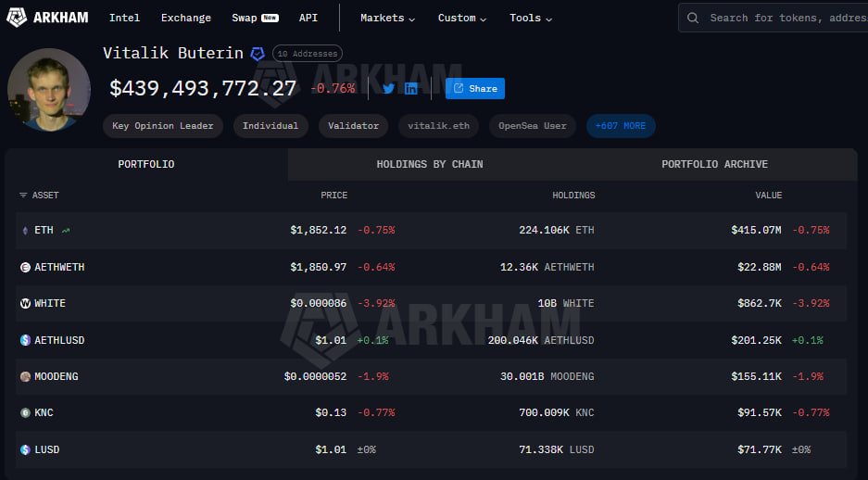Image resolution: width=868 pixels, height=480 pixels.
Task: Click the $415.07M value cell
Action: pos(756,231)
